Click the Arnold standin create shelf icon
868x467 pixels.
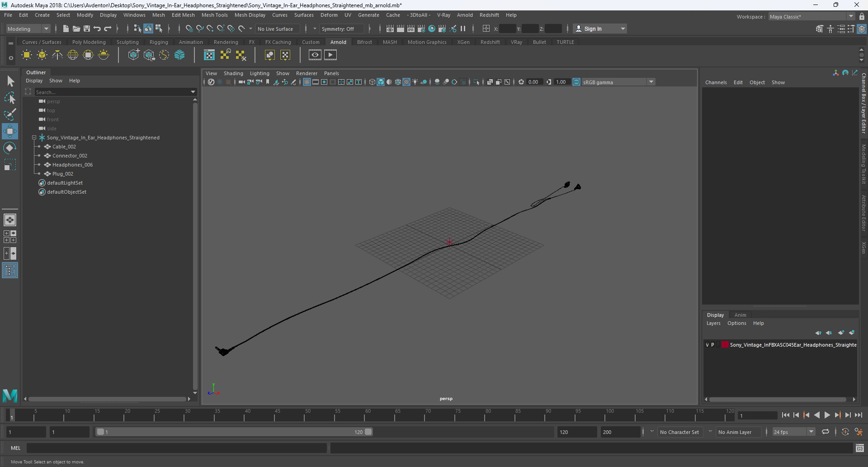134,55
